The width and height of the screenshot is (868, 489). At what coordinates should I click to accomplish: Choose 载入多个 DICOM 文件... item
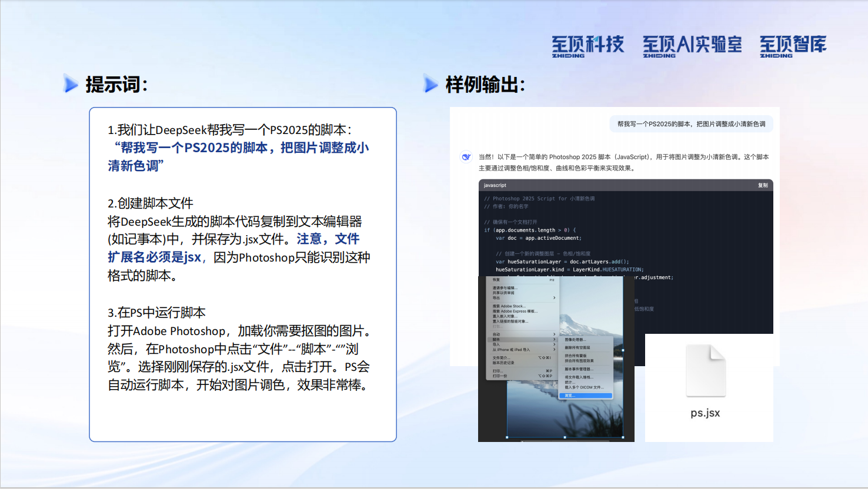click(x=585, y=387)
